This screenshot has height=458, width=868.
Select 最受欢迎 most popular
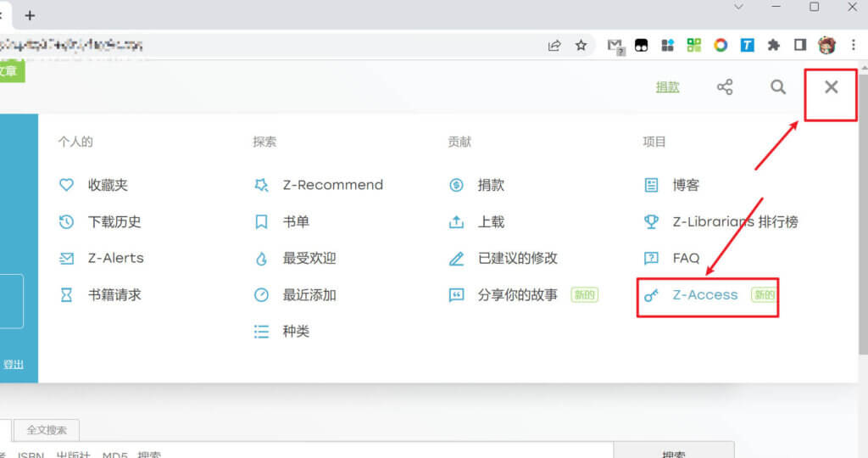(309, 258)
